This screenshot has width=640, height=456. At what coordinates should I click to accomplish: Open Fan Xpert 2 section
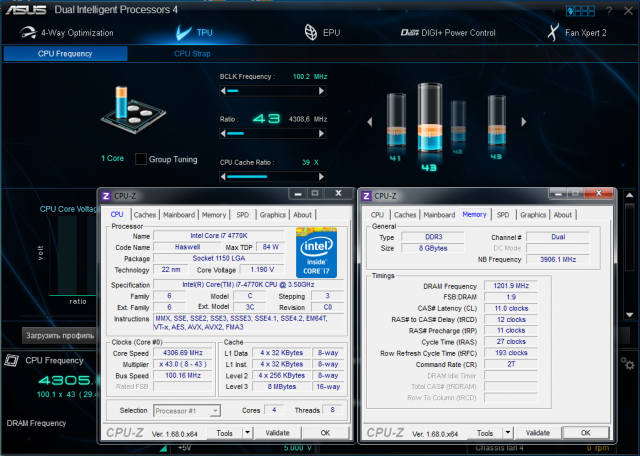(x=577, y=33)
